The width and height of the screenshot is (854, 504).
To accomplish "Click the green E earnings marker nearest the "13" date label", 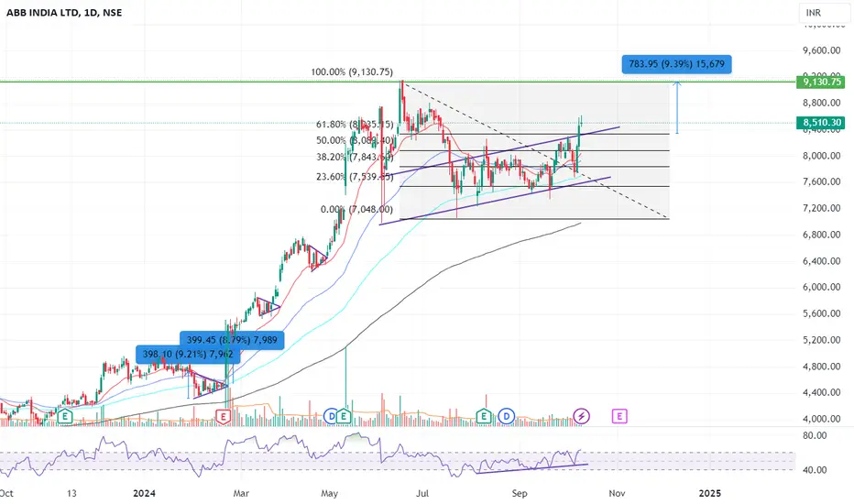I will (65, 417).
